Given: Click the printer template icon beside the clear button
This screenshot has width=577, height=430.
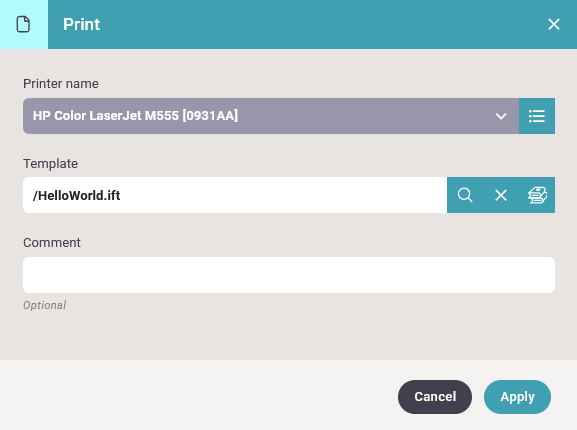Looking at the screenshot, I should 537,195.
